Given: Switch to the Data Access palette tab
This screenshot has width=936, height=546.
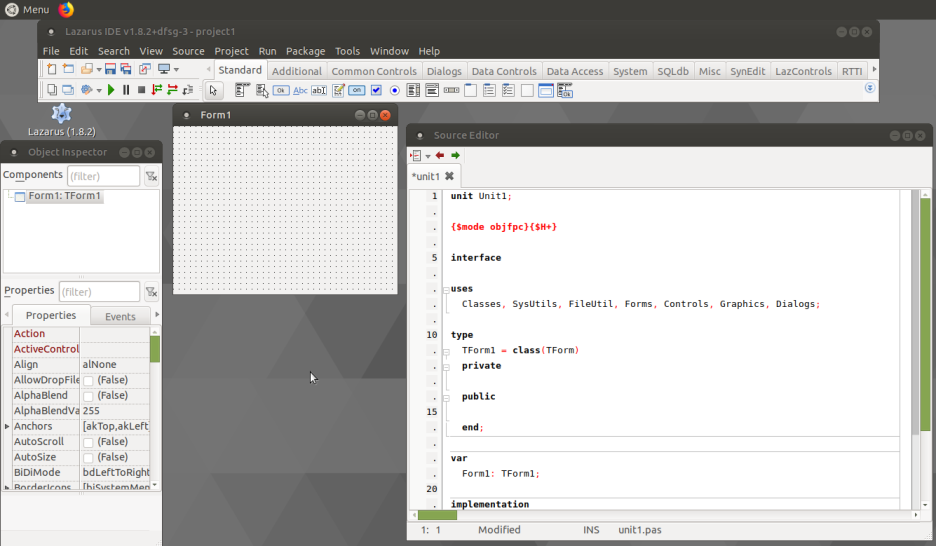Looking at the screenshot, I should (575, 71).
